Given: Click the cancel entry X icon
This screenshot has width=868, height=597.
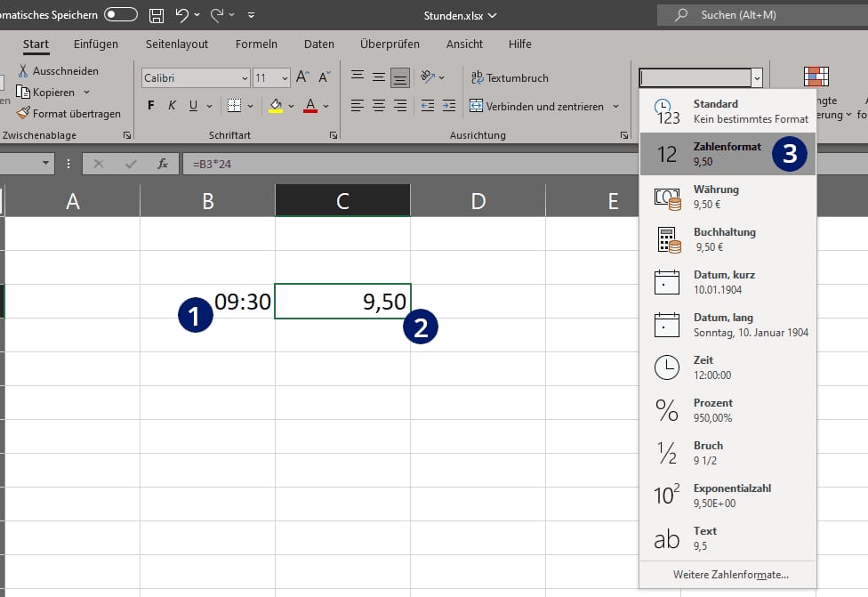Looking at the screenshot, I should (x=99, y=164).
